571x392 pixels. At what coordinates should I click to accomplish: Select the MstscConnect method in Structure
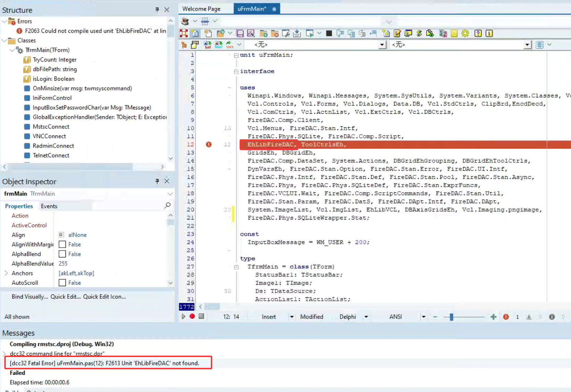(51, 127)
